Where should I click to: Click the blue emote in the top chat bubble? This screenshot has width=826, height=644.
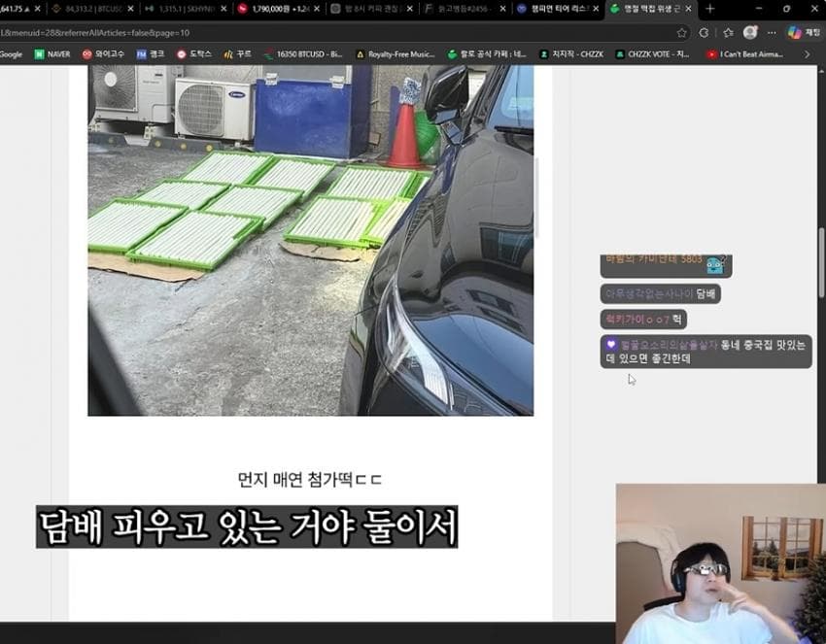(716, 265)
